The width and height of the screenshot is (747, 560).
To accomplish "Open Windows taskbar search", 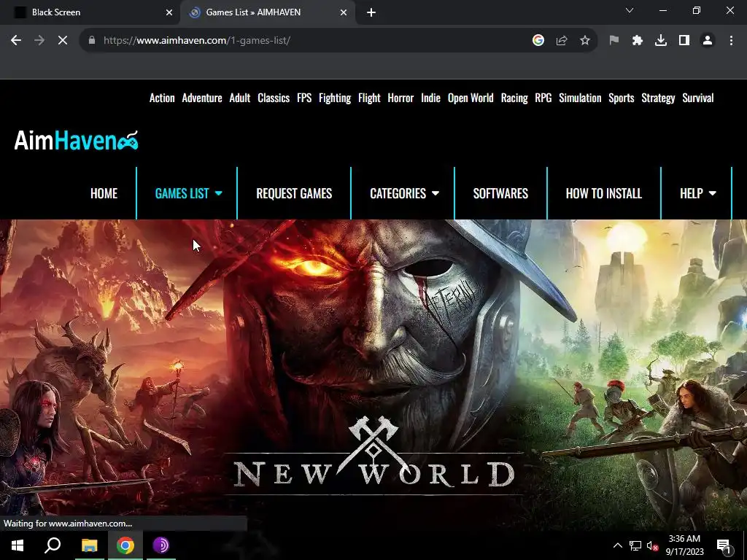I will (53, 545).
